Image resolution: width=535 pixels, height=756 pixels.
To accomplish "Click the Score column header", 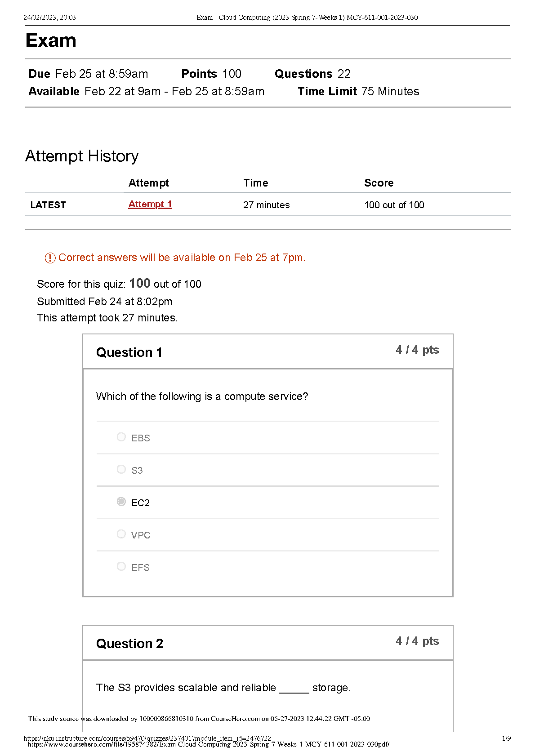I will 379,183.
